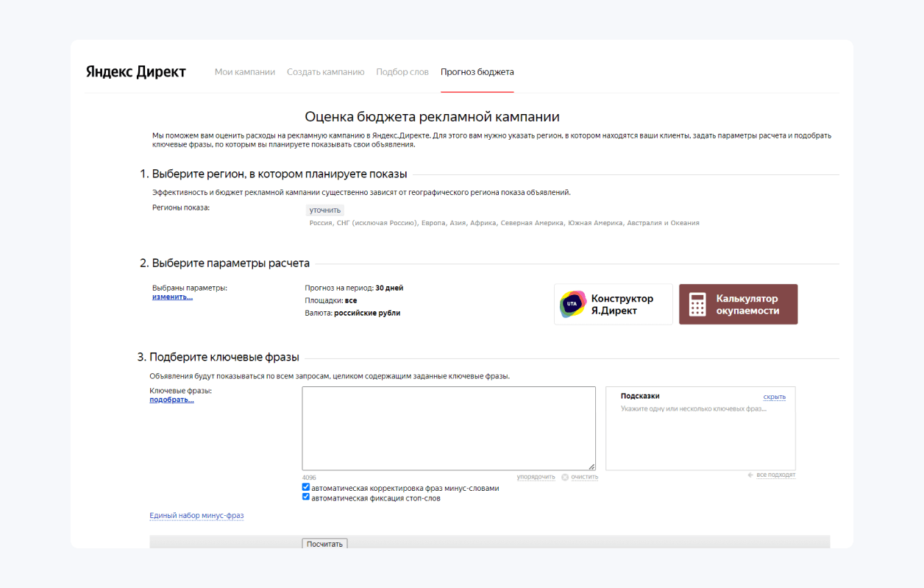Click the Посчитать button
This screenshot has width=924, height=588.
point(324,544)
